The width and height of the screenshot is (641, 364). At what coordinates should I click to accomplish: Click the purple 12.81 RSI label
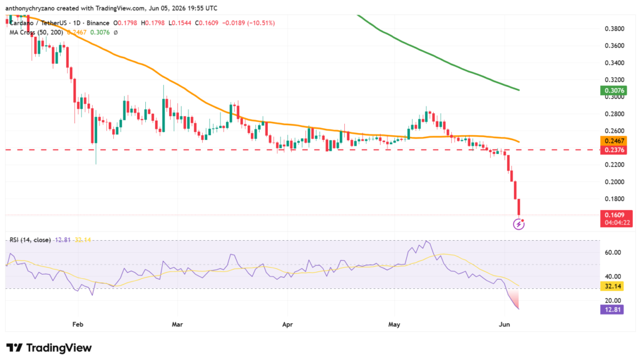[x=612, y=310]
